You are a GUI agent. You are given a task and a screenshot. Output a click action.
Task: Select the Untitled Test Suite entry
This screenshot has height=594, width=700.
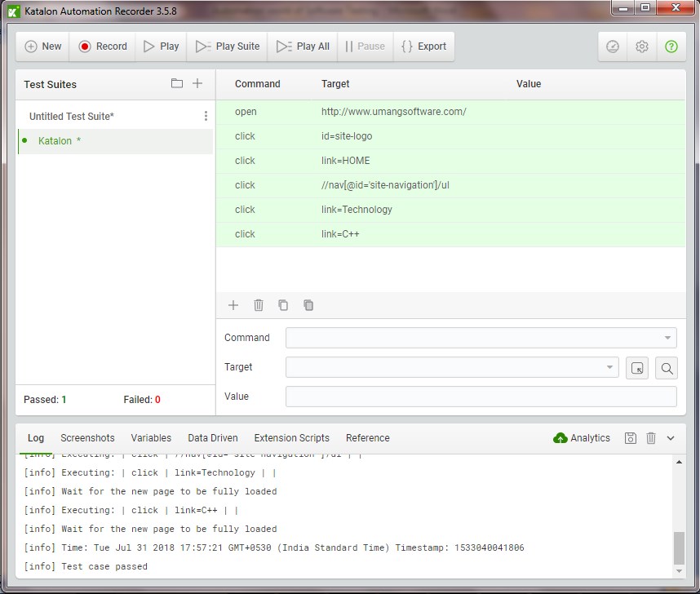click(72, 117)
